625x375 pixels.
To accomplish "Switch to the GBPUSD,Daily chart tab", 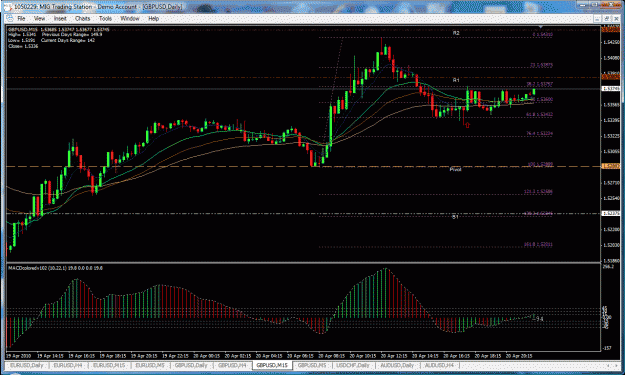I will [x=191, y=365].
